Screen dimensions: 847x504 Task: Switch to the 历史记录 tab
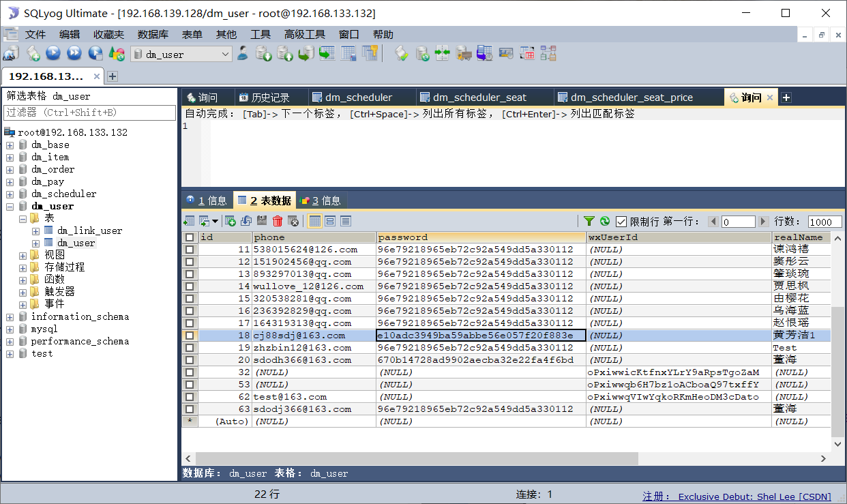point(270,98)
